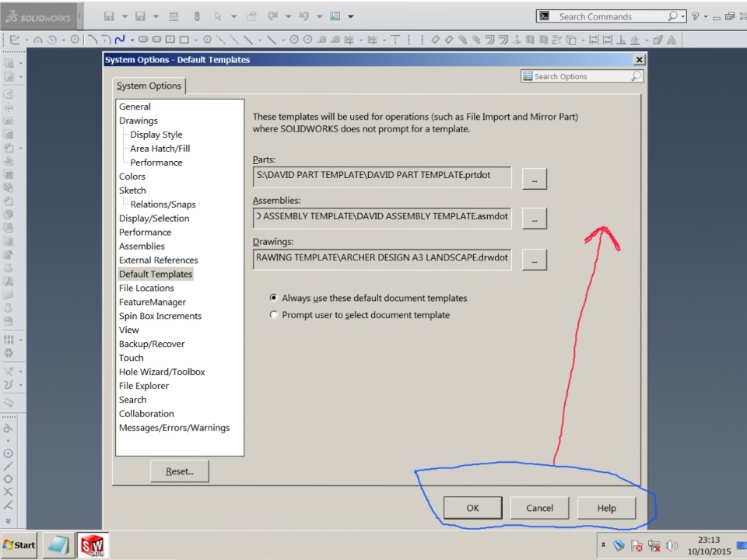Select Display Style under Drawings
Screen dimensions: 747x560
pyautogui.click(x=156, y=135)
